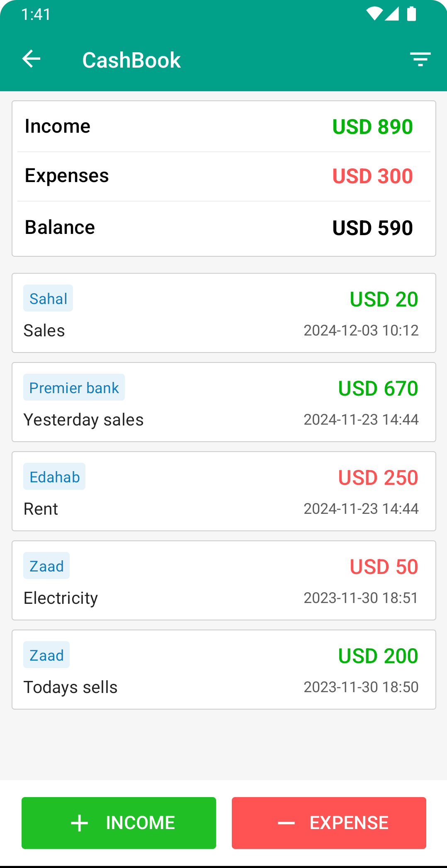This screenshot has width=447, height=868.
Task: Tap the battery status icon
Action: coord(411,14)
